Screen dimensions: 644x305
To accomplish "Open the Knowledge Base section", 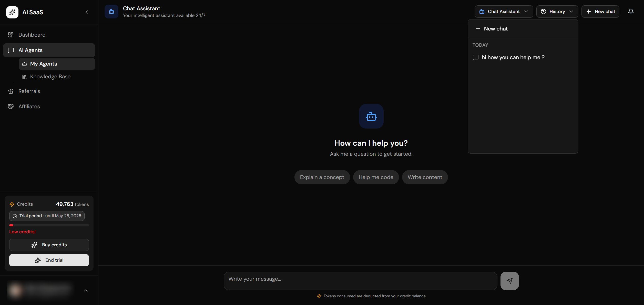I will (x=57, y=77).
